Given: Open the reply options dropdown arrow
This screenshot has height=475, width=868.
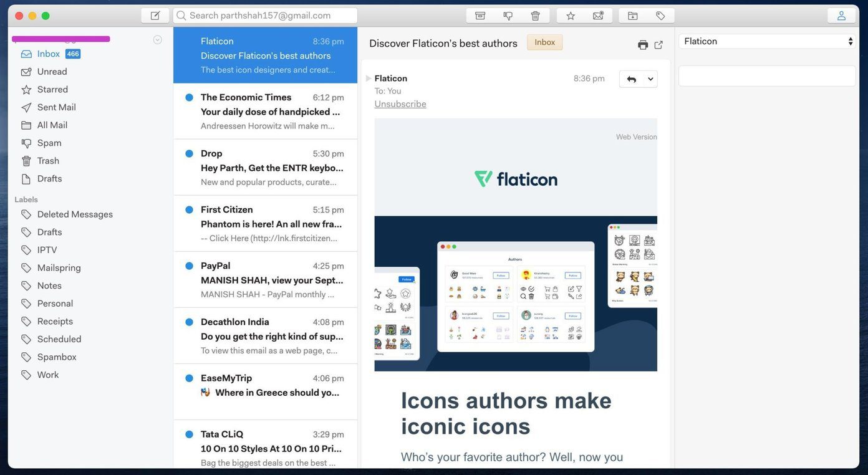Looking at the screenshot, I should pos(650,79).
